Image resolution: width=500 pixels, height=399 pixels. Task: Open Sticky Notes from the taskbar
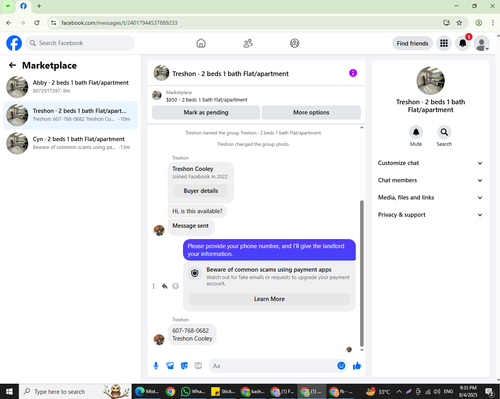224,391
